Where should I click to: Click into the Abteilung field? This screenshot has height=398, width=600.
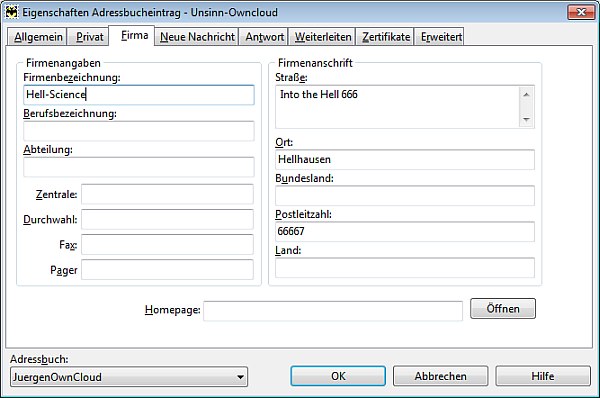139,167
